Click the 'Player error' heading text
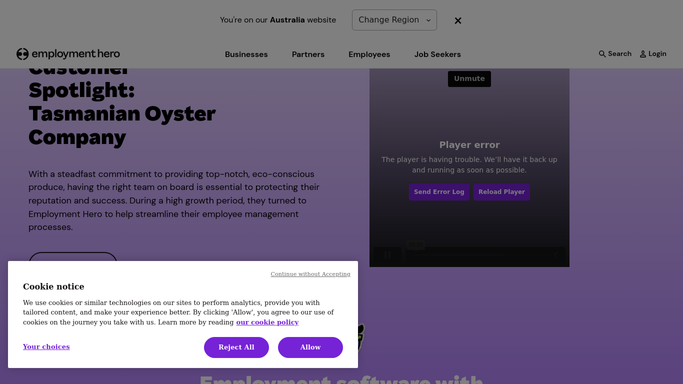Screen dimensions: 683x384 [x=469, y=145]
